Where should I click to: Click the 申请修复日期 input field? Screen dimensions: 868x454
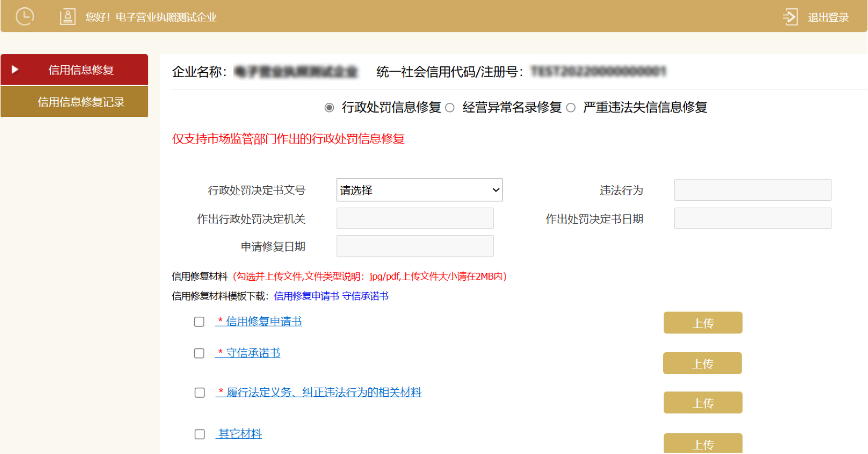click(415, 246)
